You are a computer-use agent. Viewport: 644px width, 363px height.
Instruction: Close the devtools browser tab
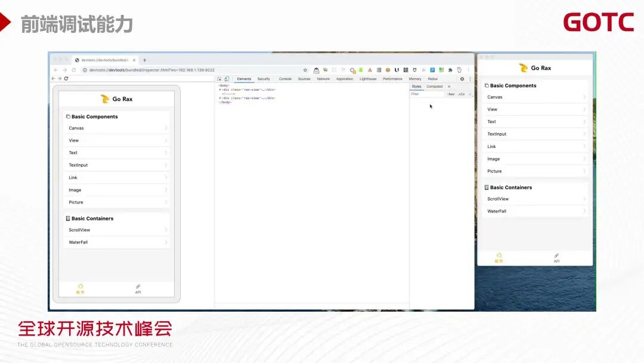click(x=134, y=60)
